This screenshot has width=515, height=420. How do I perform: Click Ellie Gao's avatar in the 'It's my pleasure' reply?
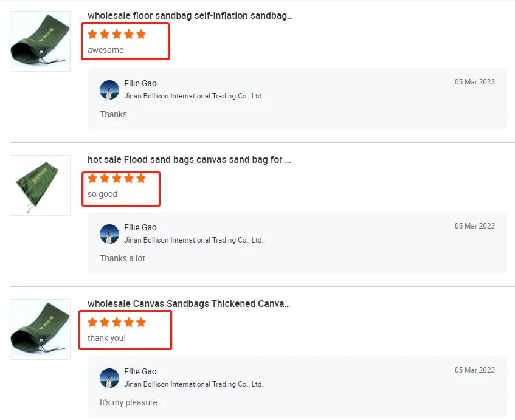(109, 378)
